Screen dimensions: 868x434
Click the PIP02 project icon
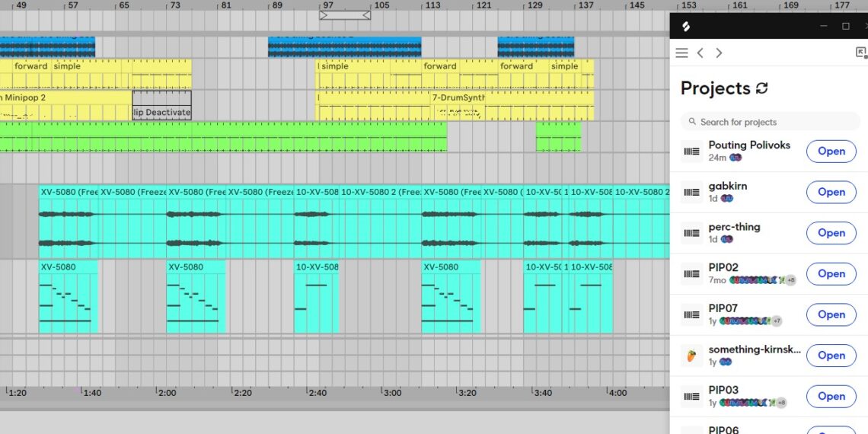(x=692, y=273)
